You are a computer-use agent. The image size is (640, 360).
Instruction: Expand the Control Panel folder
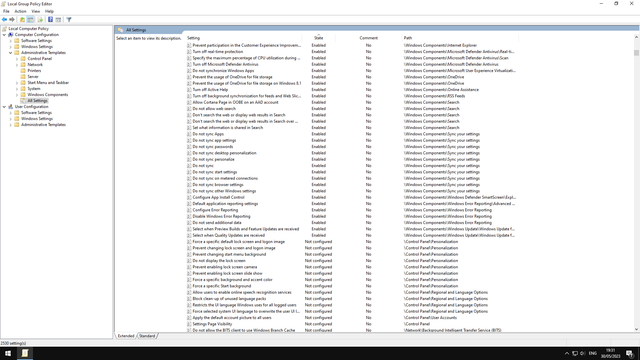click(17, 59)
